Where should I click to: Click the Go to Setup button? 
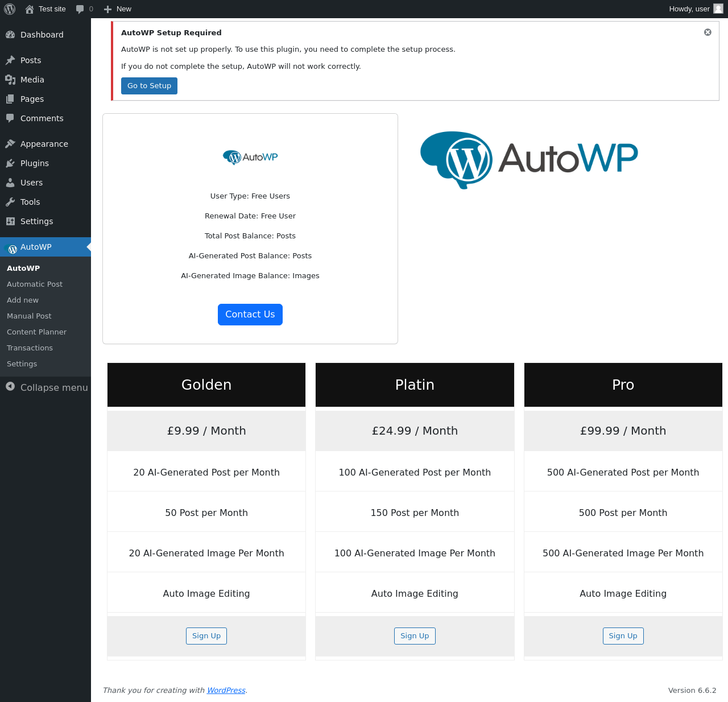click(149, 86)
